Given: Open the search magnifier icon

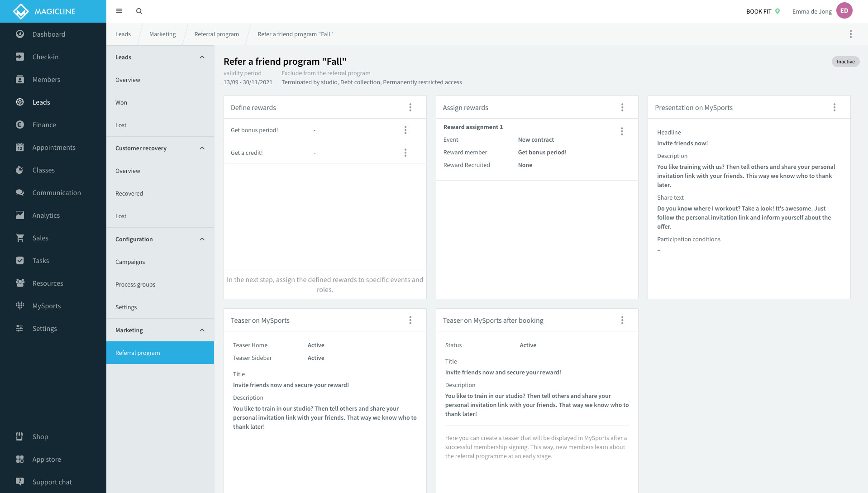Looking at the screenshot, I should coord(139,11).
